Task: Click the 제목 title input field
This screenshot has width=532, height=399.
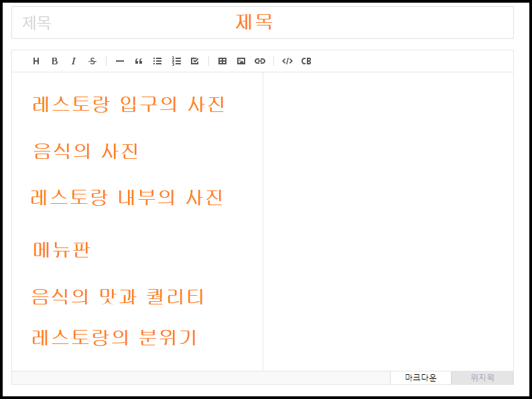Action: tap(263, 22)
